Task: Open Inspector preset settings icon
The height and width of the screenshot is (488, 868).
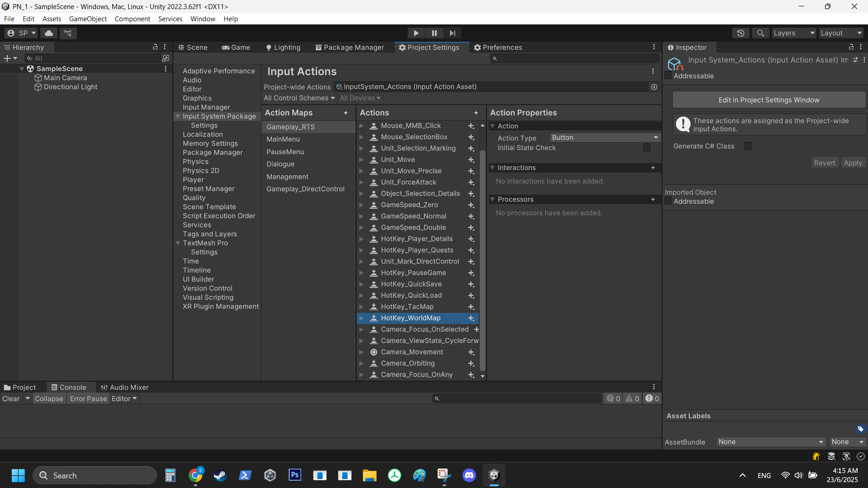Action: coord(855,60)
